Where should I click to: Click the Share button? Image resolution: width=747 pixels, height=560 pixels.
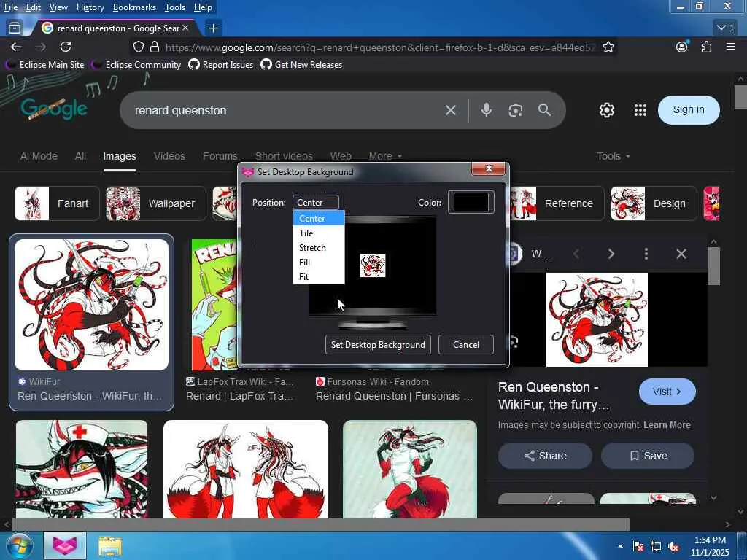click(545, 456)
